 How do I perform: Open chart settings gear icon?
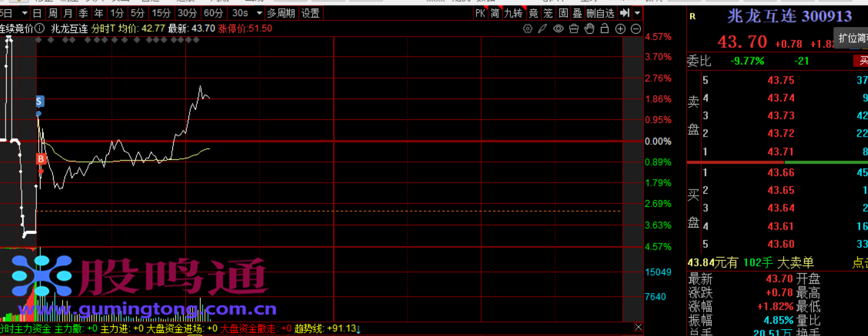[528, 28]
